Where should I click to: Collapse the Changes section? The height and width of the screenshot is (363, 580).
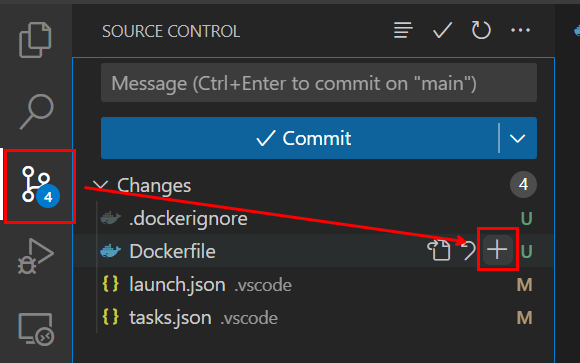pos(100,185)
